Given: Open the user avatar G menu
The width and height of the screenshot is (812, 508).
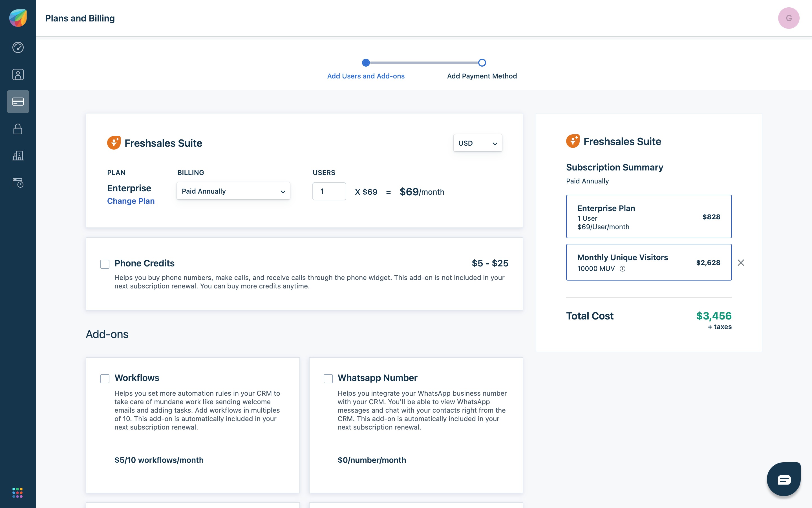Looking at the screenshot, I should (789, 18).
